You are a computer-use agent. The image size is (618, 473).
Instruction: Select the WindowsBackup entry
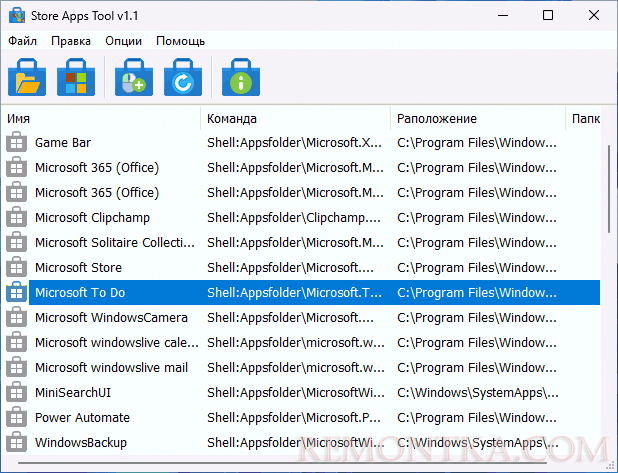tap(81, 443)
